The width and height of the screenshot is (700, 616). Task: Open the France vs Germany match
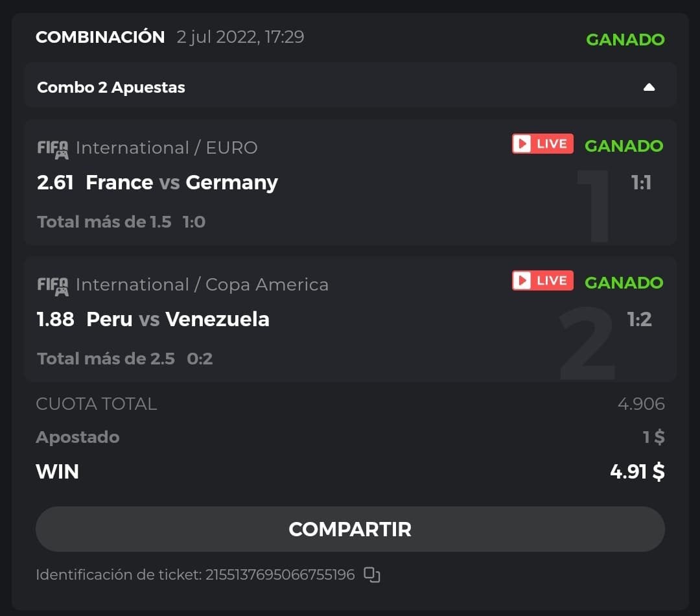(x=181, y=183)
